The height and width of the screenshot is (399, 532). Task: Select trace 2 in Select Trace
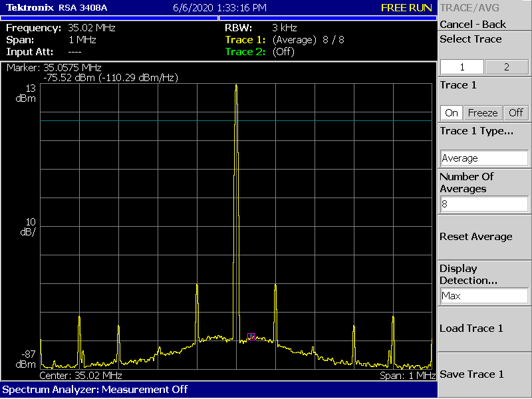pos(507,67)
